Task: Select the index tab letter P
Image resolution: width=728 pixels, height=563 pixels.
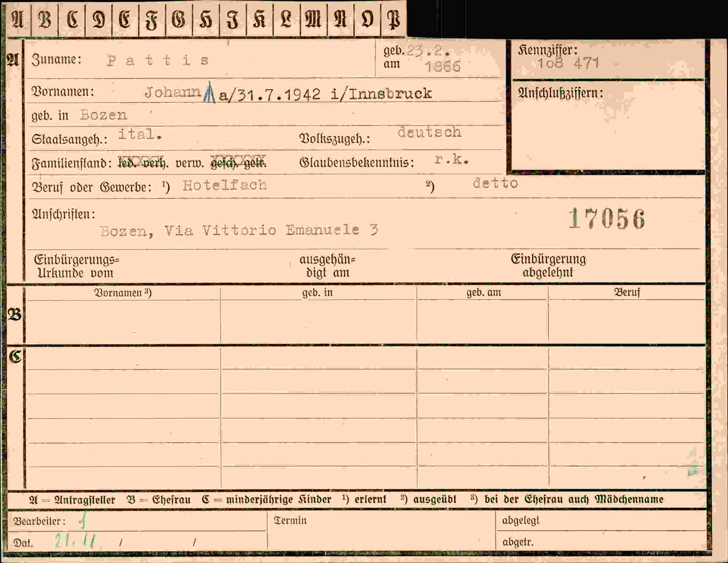Action: click(x=394, y=20)
